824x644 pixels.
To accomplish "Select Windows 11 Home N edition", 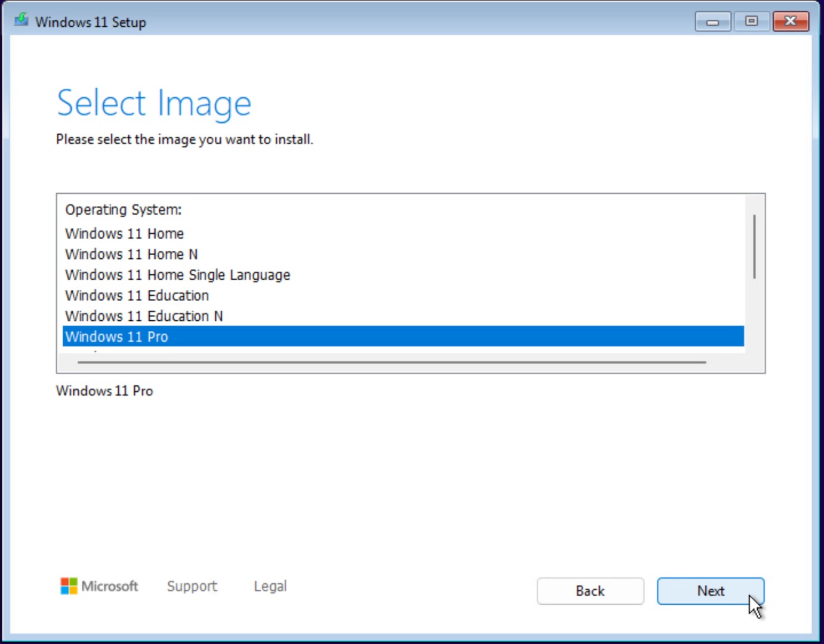I will [x=403, y=255].
